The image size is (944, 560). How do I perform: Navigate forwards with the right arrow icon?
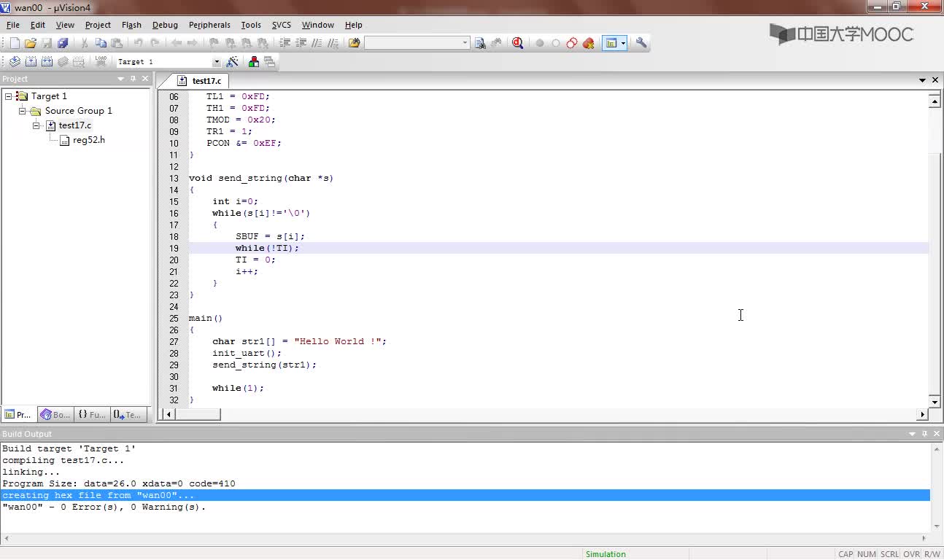tap(193, 43)
